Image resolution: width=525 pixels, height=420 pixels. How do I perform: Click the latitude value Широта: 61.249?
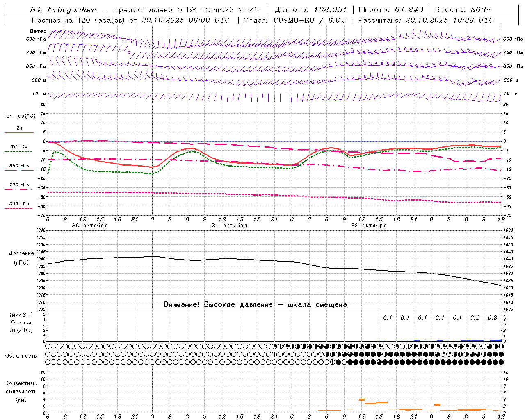[391, 10]
